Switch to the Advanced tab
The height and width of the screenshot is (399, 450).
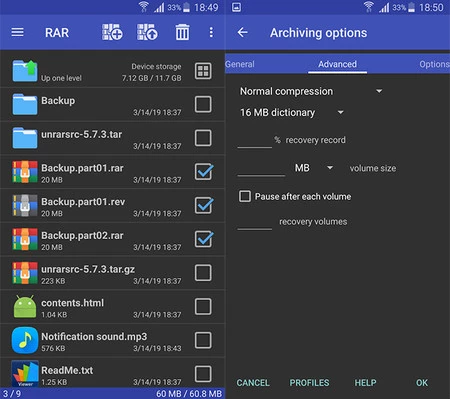click(337, 64)
